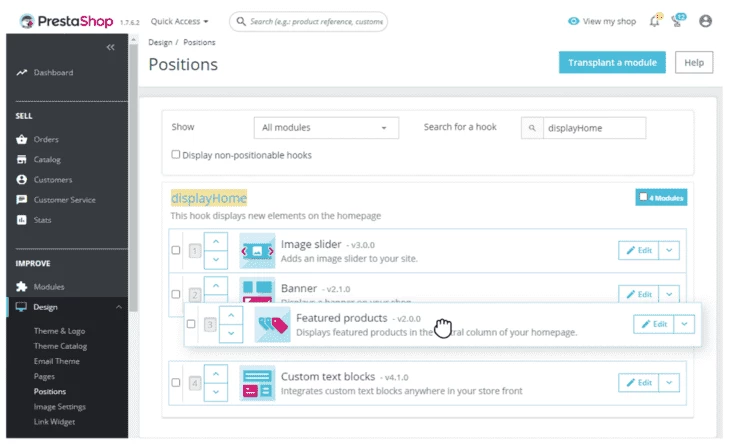Move Image slider down one position
The height and width of the screenshot is (446, 730).
pos(217,260)
